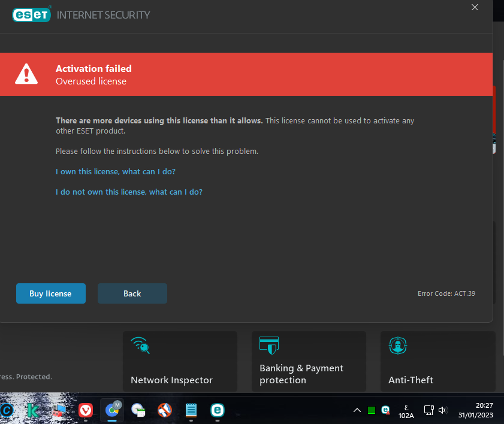Click the Buy license button

51,293
